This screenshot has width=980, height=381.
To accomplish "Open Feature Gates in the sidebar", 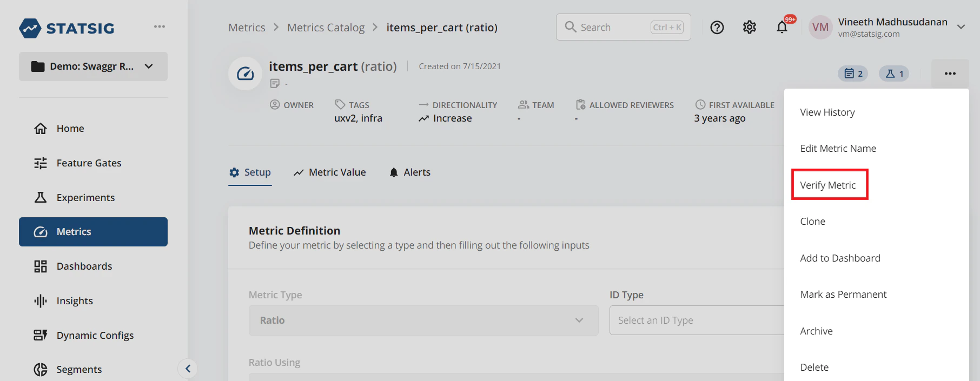I will click(x=93, y=163).
